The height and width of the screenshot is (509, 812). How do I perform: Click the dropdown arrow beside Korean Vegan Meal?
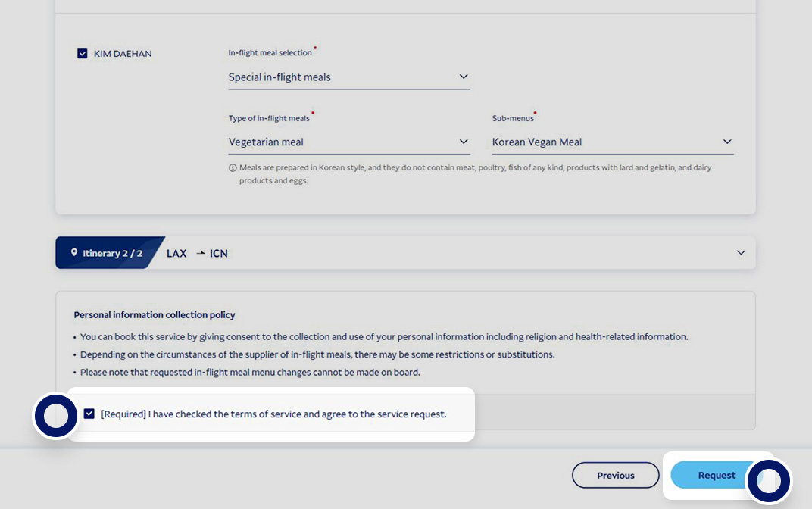pos(727,142)
